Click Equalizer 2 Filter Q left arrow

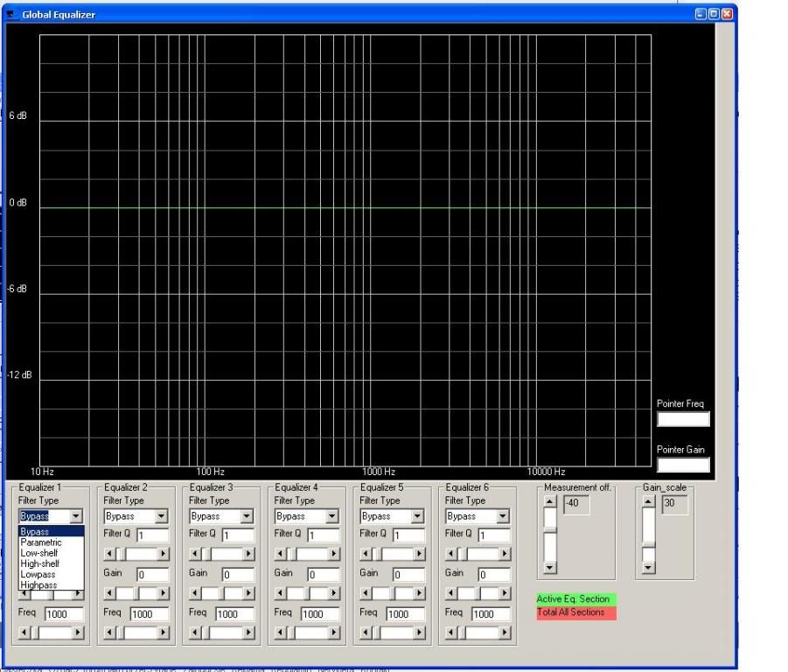[109, 554]
